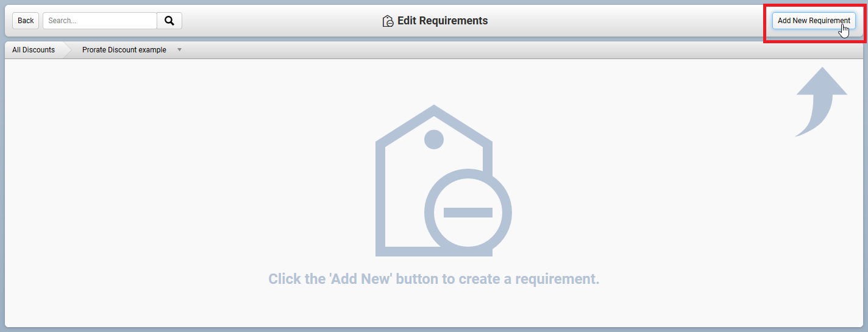
Task: Click the round hole dot in large tag
Action: pos(433,139)
